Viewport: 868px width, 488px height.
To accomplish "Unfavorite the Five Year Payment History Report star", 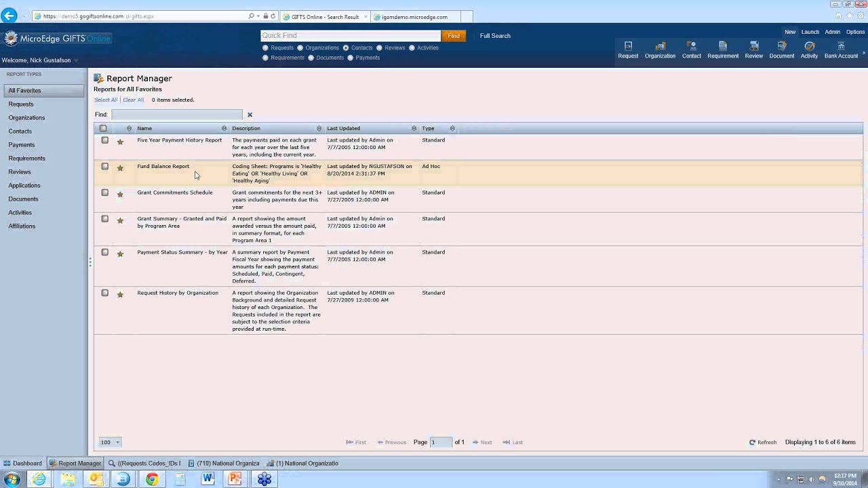I will pyautogui.click(x=120, y=142).
